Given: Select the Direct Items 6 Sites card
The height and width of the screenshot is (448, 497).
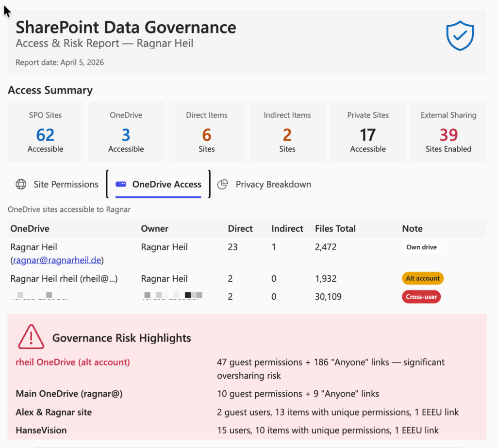Looking at the screenshot, I should 206,131.
